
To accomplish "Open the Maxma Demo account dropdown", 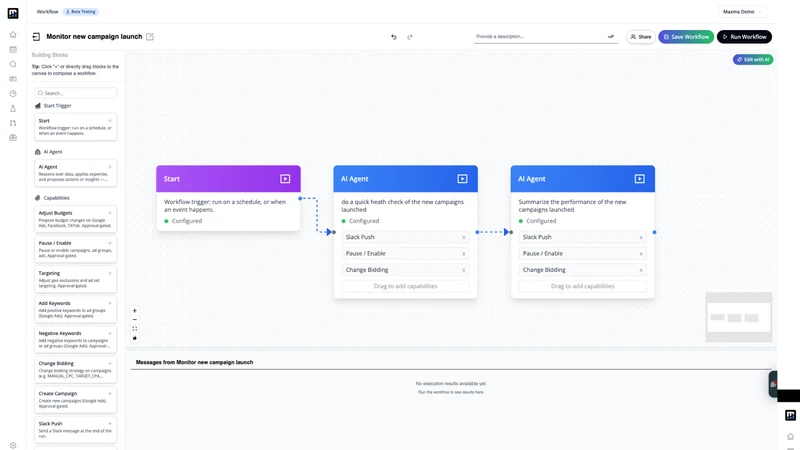I will pyautogui.click(x=742, y=11).
